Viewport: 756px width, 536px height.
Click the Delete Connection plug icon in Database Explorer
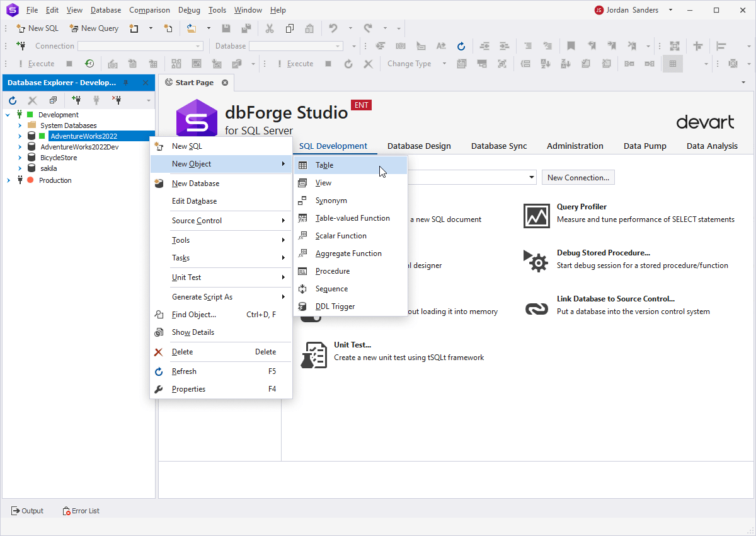pyautogui.click(x=117, y=100)
